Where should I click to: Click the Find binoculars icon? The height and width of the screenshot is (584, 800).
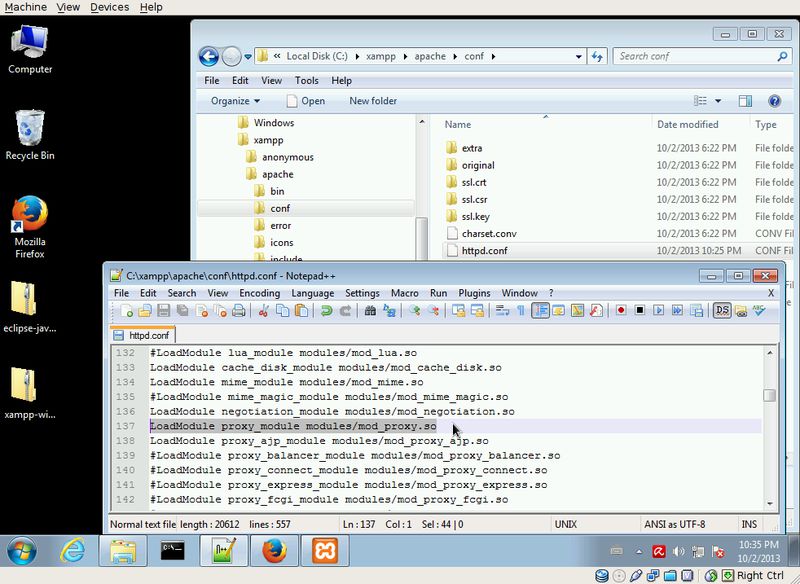370,311
